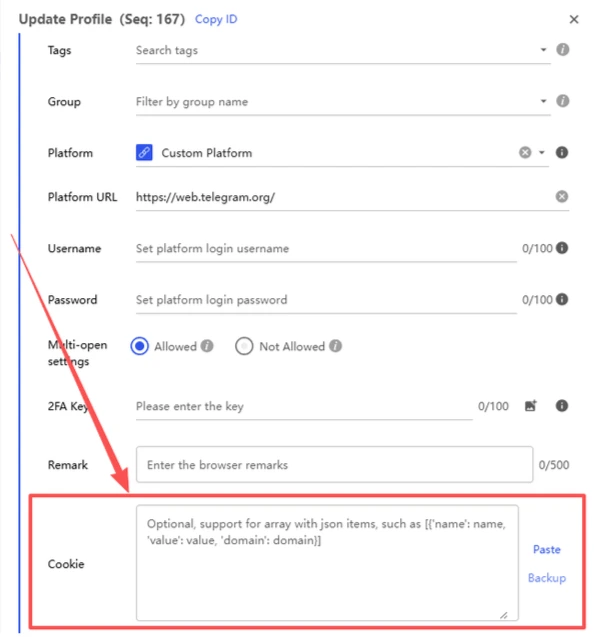Click the Username info icon
Image resolution: width=594 pixels, height=637 pixels.
coord(561,248)
